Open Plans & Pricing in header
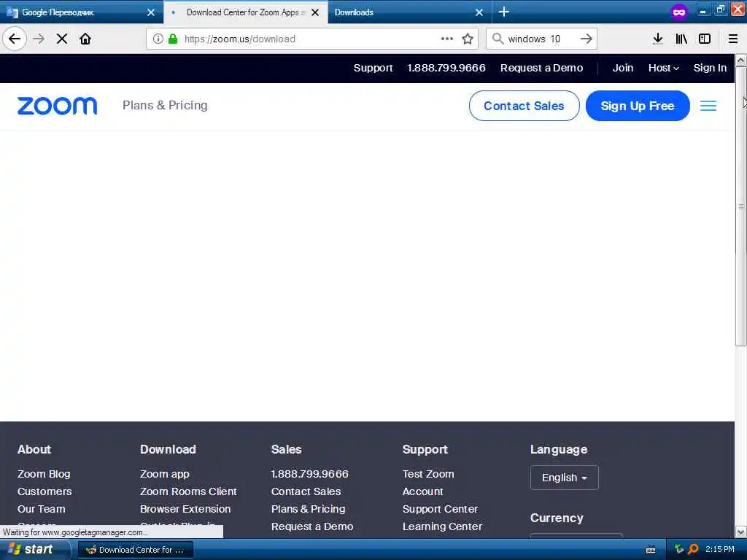This screenshot has height=560, width=747. 165,105
